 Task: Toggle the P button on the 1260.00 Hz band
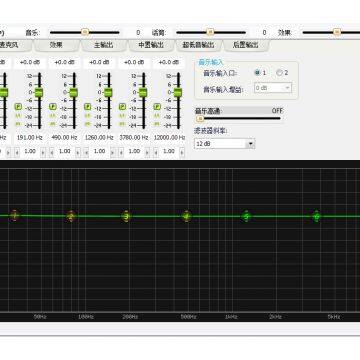tap(88, 107)
